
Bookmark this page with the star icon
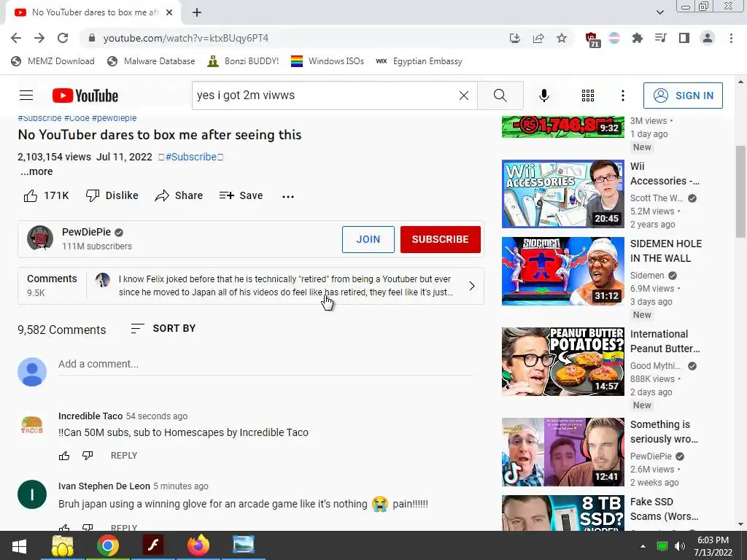(x=562, y=38)
